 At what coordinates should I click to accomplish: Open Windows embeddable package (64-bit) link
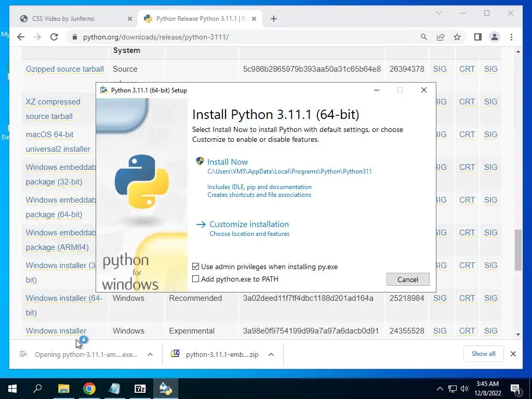tap(61, 207)
